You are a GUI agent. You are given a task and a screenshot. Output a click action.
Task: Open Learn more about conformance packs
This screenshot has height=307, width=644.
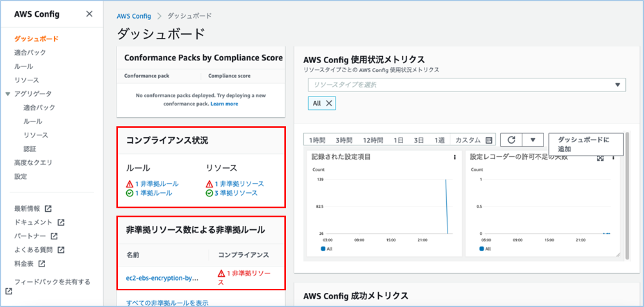click(224, 104)
